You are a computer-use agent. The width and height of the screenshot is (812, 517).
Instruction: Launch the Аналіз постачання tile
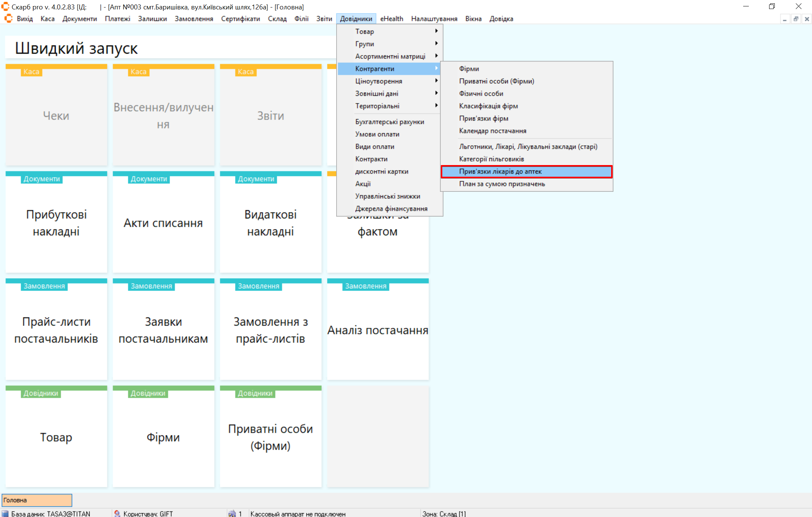[378, 330]
